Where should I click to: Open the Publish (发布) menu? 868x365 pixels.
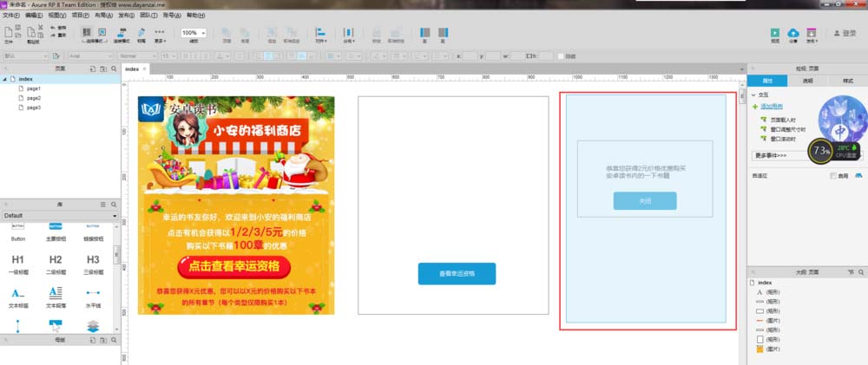(x=812, y=33)
